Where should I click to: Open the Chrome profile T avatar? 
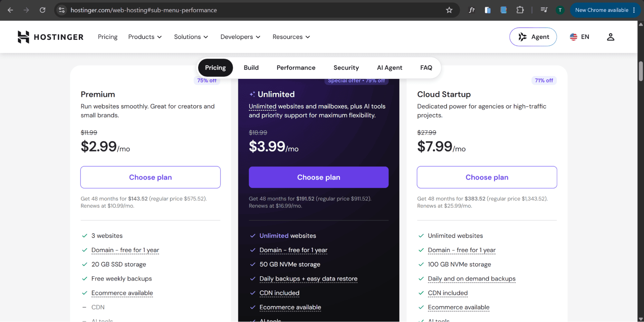(x=560, y=10)
